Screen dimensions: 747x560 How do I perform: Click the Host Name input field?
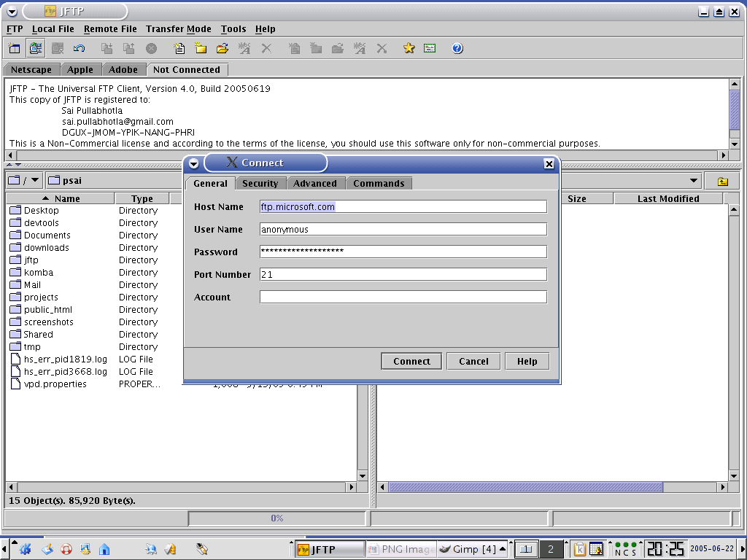403,206
